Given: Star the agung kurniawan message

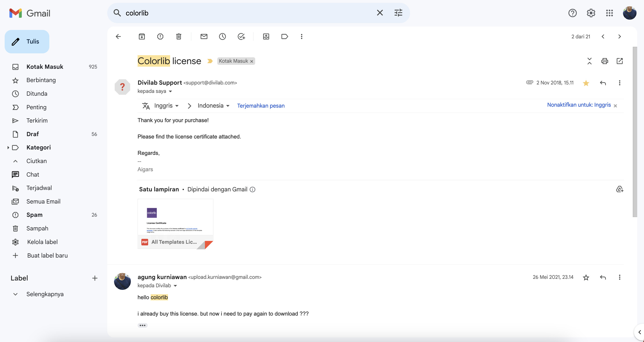Looking at the screenshot, I should tap(586, 277).
